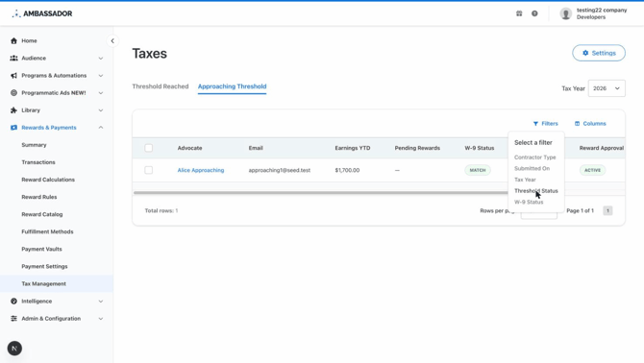Open Fulfillment Methods page

[47, 231]
